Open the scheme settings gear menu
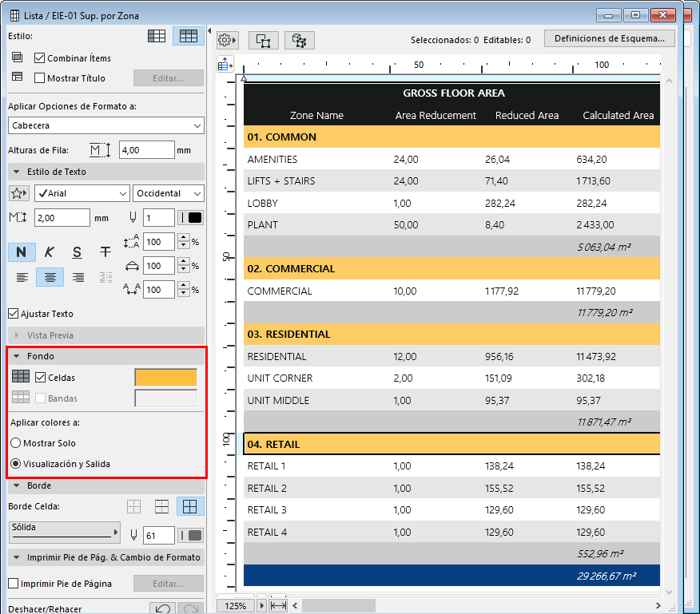Viewport: 700px width, 614px height. (x=227, y=40)
